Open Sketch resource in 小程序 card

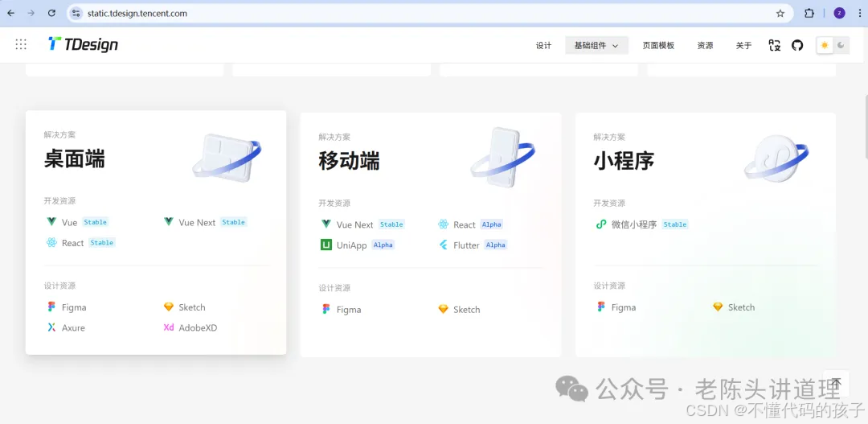point(741,307)
